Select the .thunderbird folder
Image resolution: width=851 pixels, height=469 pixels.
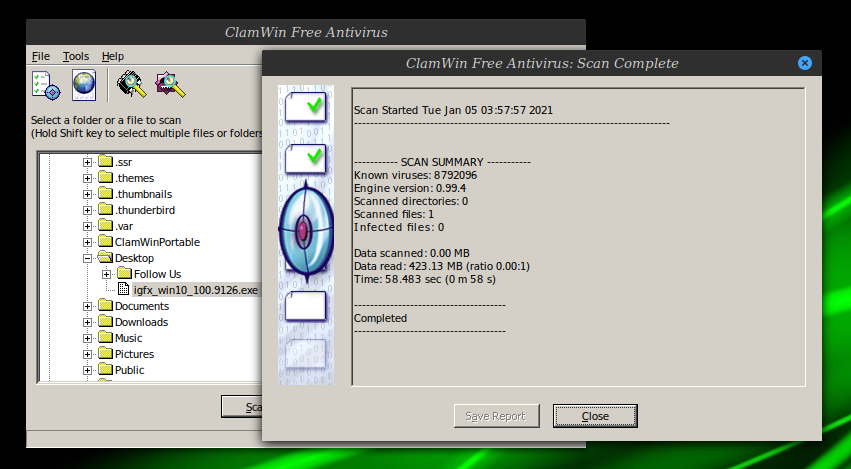click(x=145, y=210)
